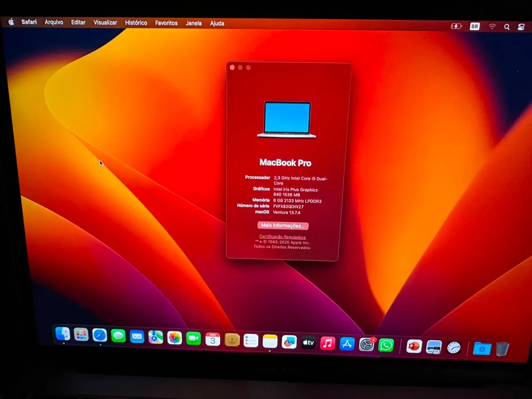The height and width of the screenshot is (399, 532).
Task: Open Control Center in the menu bar
Action: (x=521, y=27)
